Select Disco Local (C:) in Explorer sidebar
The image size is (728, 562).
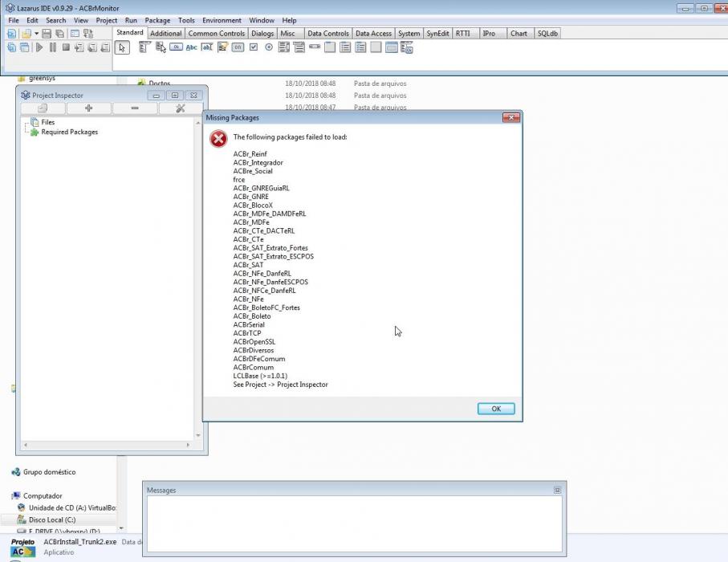52,519
